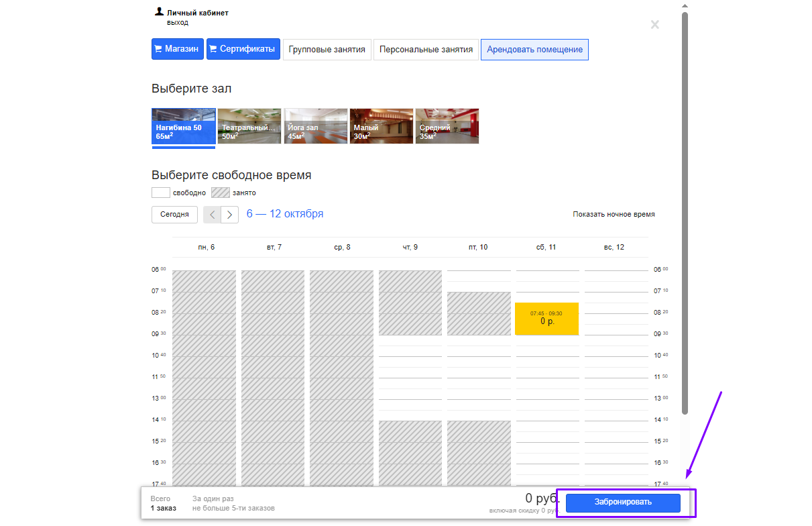Click the Личный кабинет link
Screen dimensions: 812x526
[198, 13]
